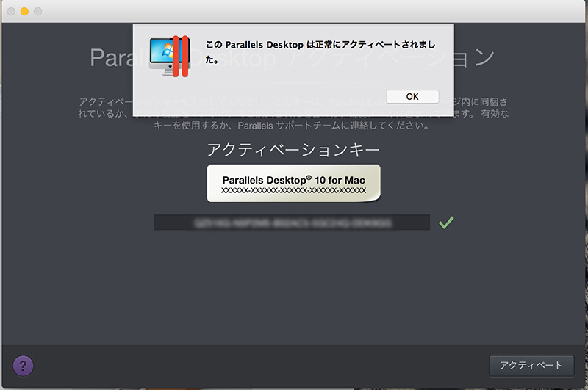Click OK in the activation success dialog
This screenshot has width=588, height=390.
[x=412, y=97]
